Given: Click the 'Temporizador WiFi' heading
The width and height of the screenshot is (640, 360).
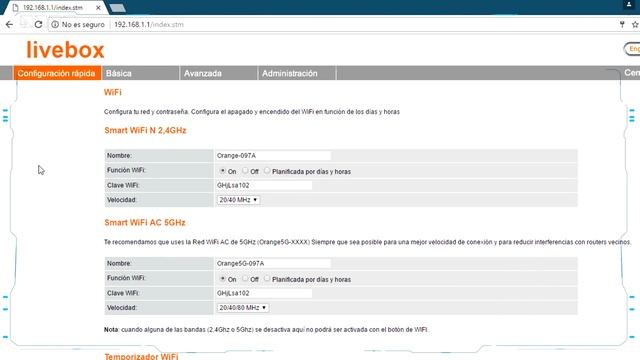Looking at the screenshot, I should point(141,356).
